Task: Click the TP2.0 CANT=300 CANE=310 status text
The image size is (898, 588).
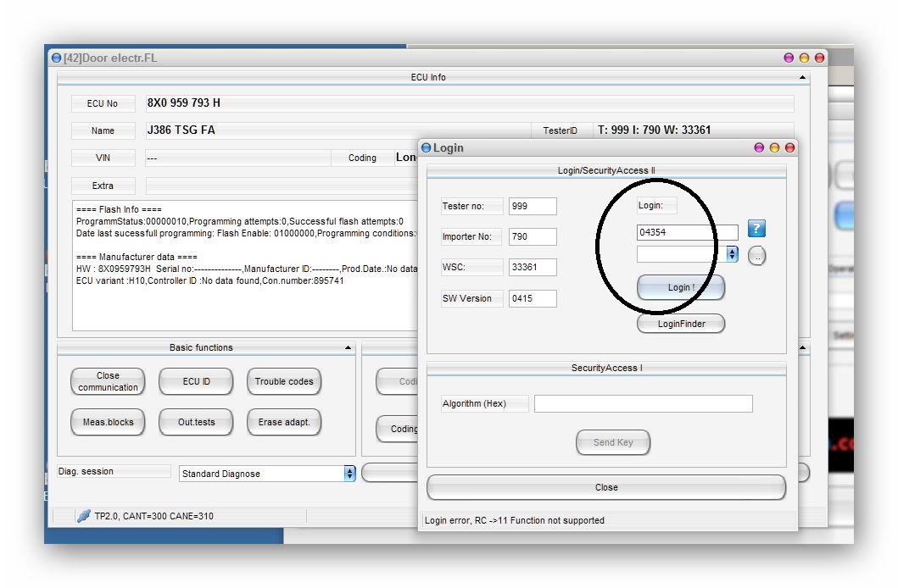Action: 153,516
